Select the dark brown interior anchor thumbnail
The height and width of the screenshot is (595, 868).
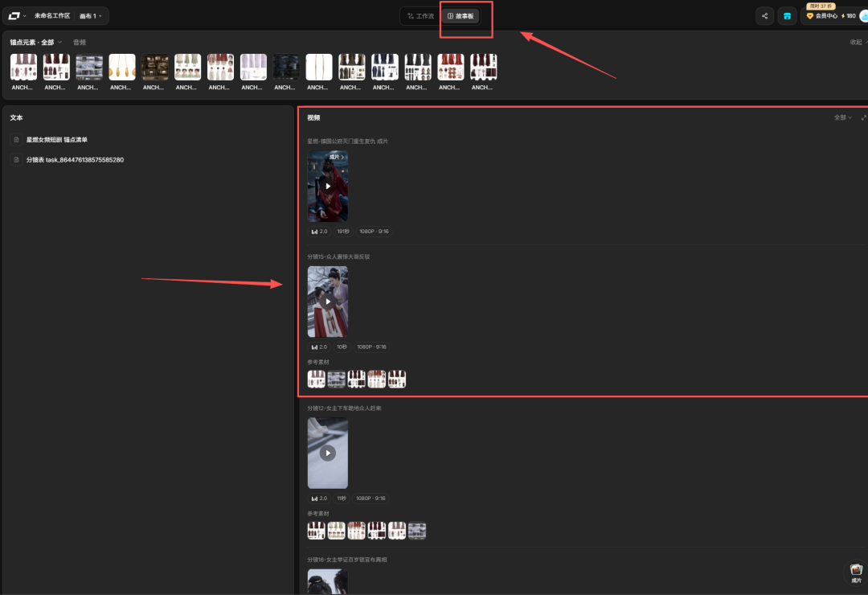point(155,67)
